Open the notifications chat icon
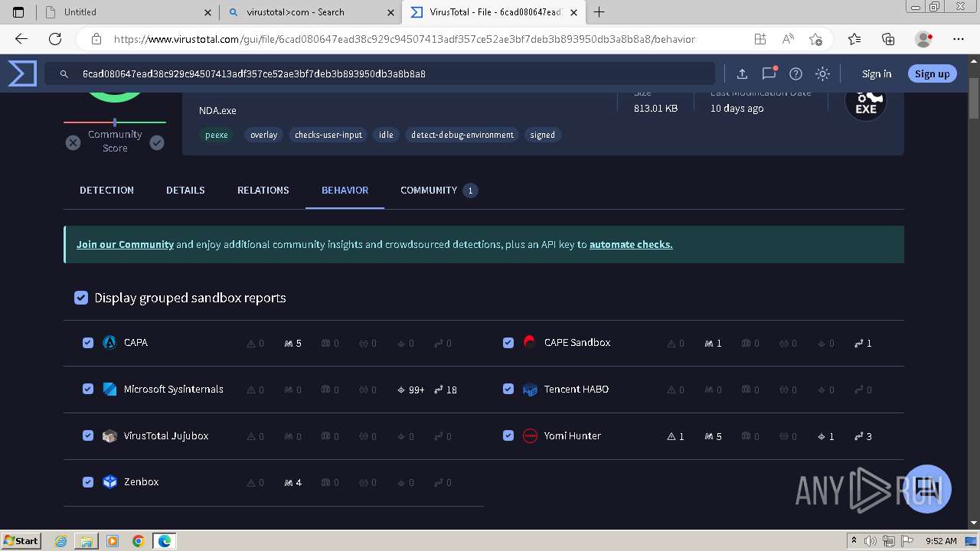Viewport: 980px width, 551px height. 769,73
